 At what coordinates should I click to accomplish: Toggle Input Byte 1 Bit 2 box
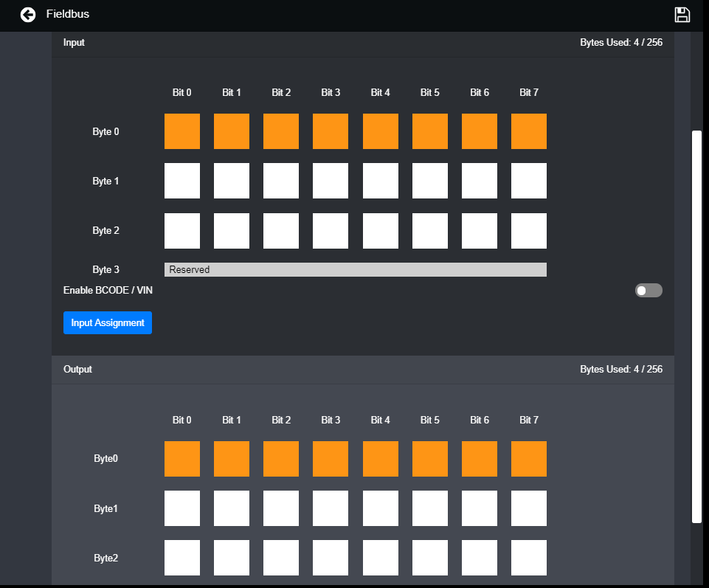pos(281,181)
